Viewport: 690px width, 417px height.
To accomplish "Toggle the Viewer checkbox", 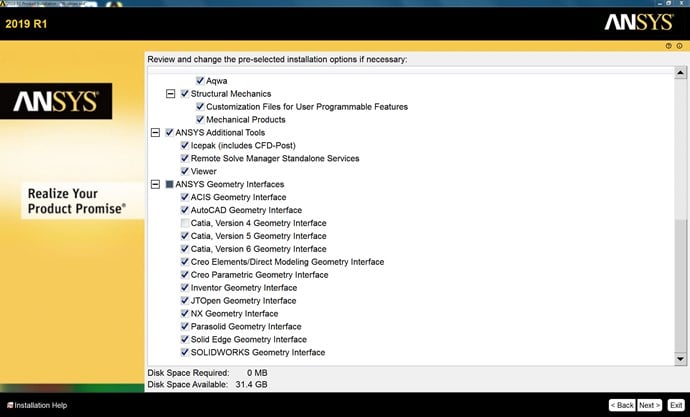I will [x=185, y=171].
